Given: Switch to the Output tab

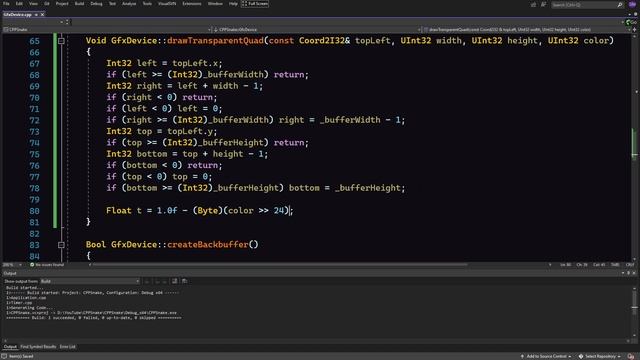Looking at the screenshot, I should [x=10, y=347].
